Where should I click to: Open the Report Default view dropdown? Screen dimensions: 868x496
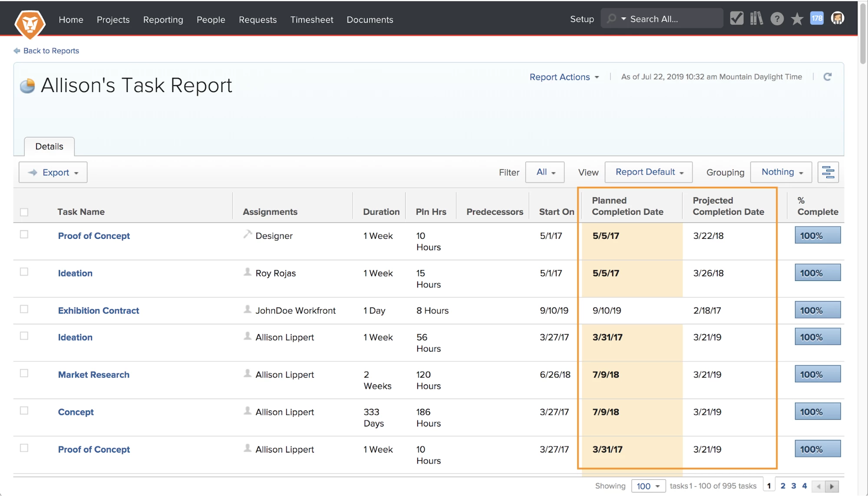(x=648, y=172)
